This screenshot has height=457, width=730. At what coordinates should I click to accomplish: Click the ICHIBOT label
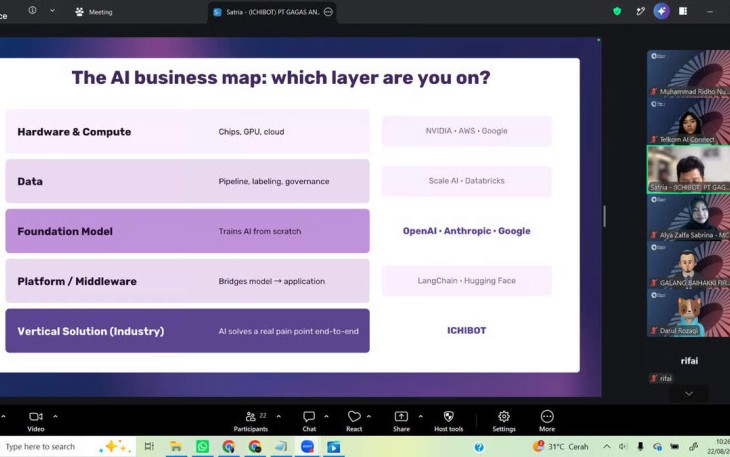(x=466, y=330)
